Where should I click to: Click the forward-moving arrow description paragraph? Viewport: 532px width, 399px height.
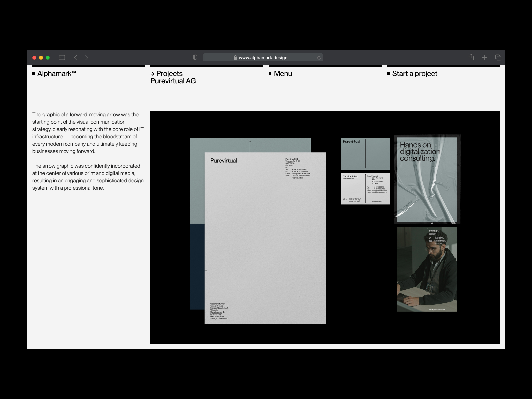tap(88, 133)
